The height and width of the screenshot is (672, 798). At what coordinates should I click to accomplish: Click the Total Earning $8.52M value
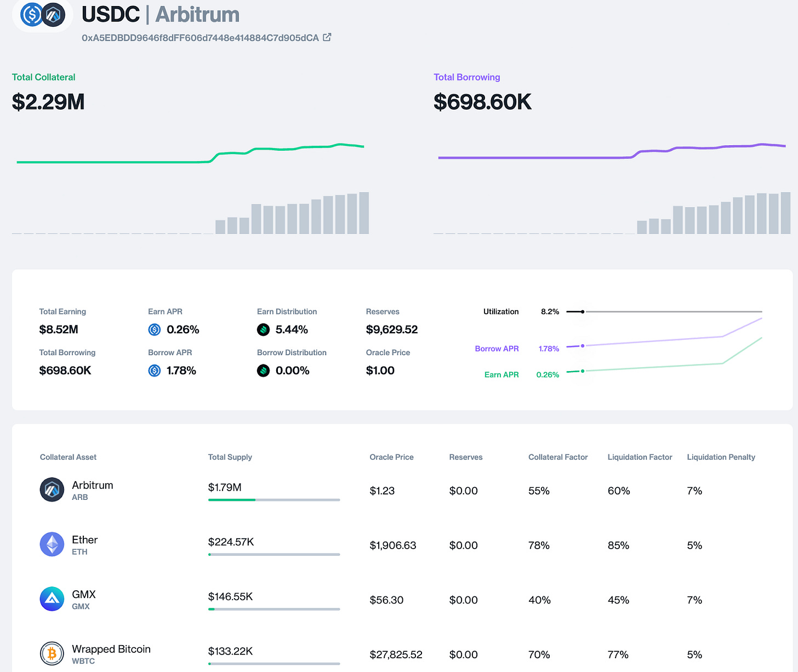pyautogui.click(x=59, y=329)
